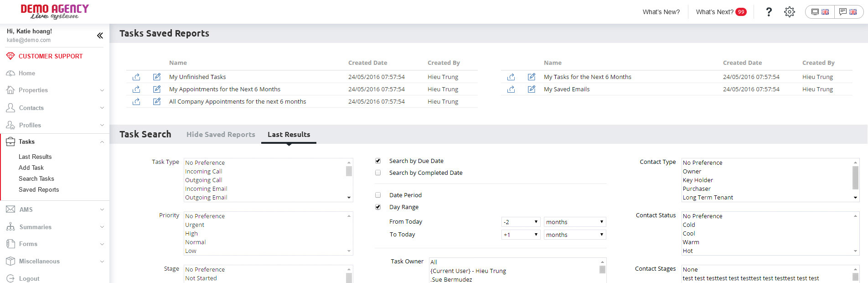Click the Task Owner list scrollbar
The width and height of the screenshot is (868, 283).
tap(602, 270)
